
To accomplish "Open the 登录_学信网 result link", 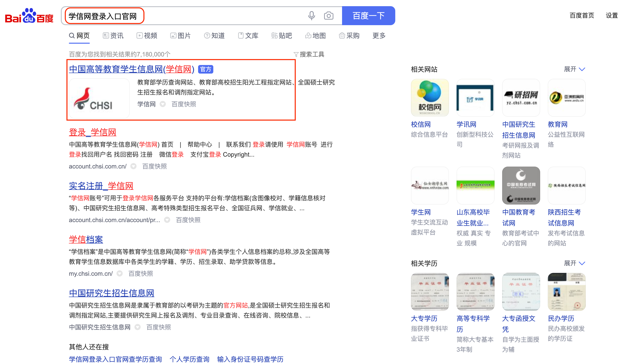I will pos(93,132).
